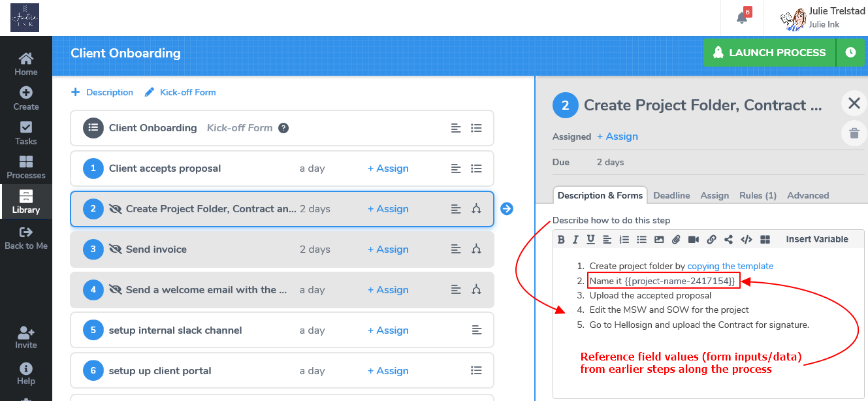Select the setup internal slack channel step
Screen dimensions: 868x401
pos(281,330)
